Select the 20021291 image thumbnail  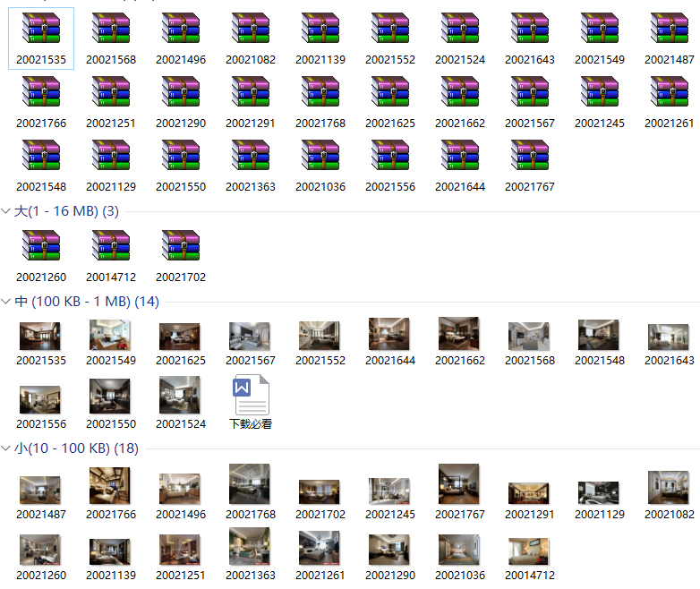528,493
